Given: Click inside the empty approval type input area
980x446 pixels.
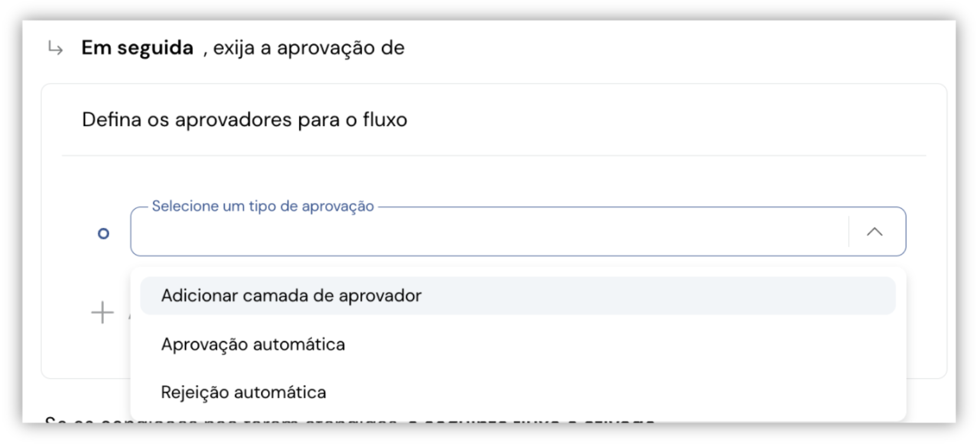Looking at the screenshot, I should click(x=490, y=232).
